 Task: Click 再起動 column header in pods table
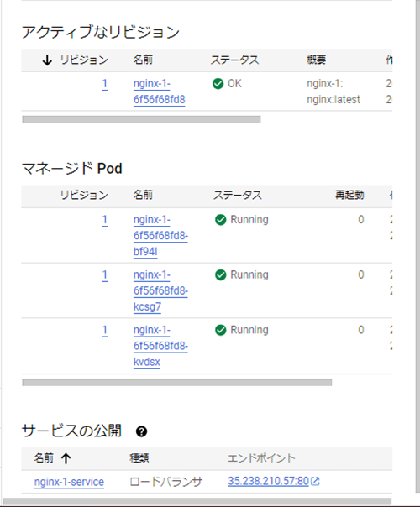(x=349, y=195)
